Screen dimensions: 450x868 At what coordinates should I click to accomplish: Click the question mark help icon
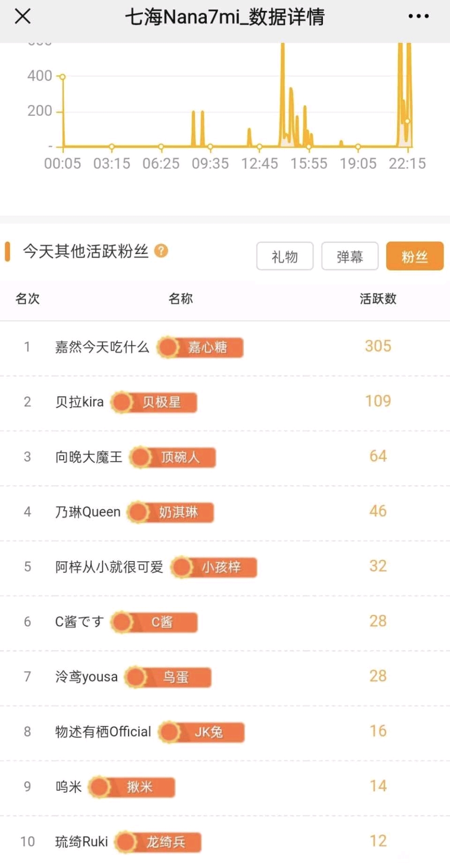[x=161, y=251]
